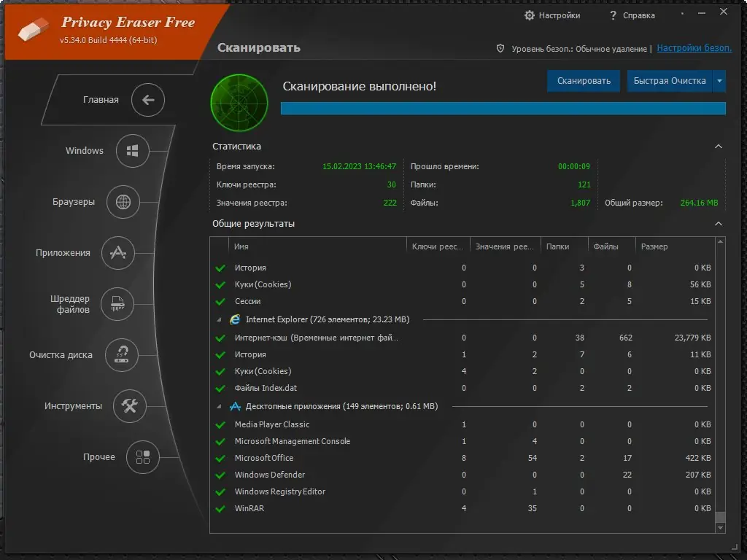This screenshot has height=560, width=747.
Task: Click the Privacy Eraser eraser logo
Action: [34, 29]
